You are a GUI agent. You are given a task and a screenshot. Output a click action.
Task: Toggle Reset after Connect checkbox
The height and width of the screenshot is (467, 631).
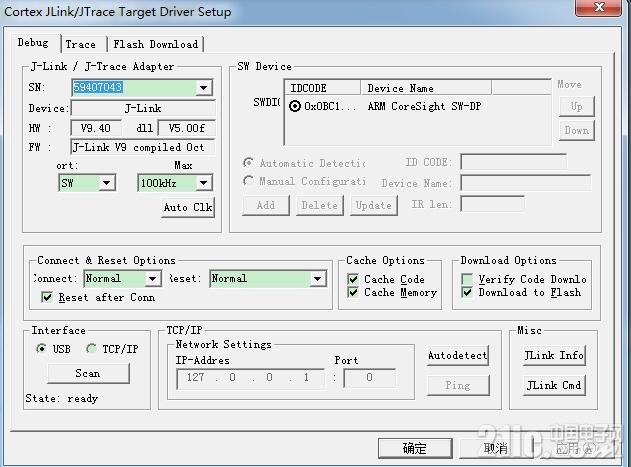[47, 298]
